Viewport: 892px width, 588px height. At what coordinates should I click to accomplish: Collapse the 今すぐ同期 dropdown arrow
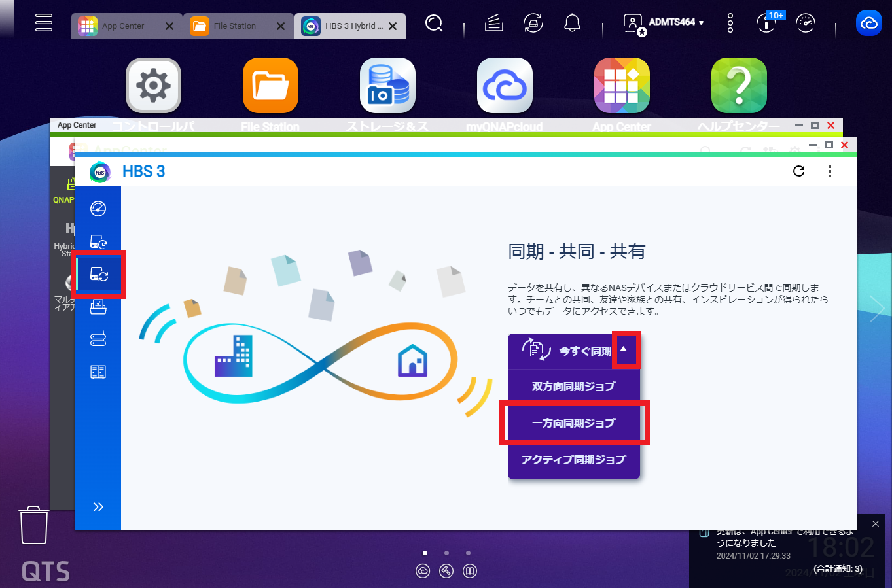(624, 350)
